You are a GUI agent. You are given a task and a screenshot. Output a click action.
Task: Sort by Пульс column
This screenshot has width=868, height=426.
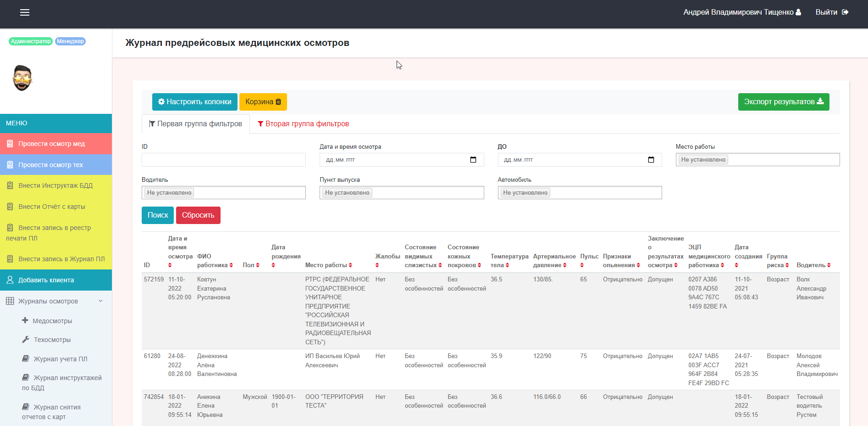pyautogui.click(x=582, y=265)
